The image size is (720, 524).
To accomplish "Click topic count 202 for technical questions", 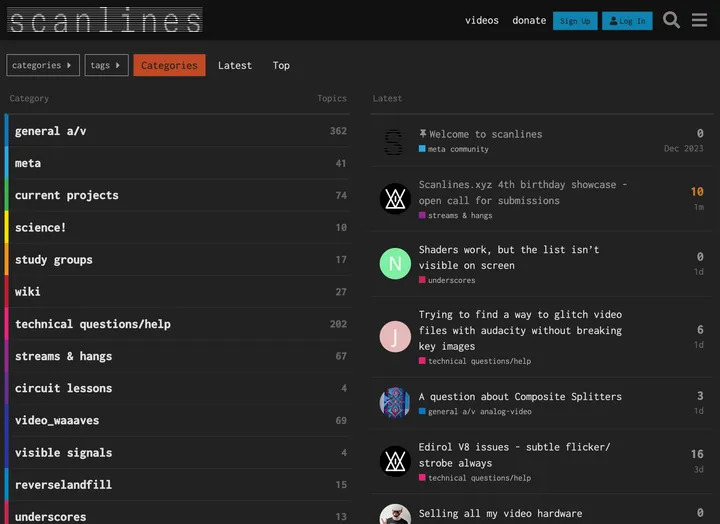I will pos(338,324).
